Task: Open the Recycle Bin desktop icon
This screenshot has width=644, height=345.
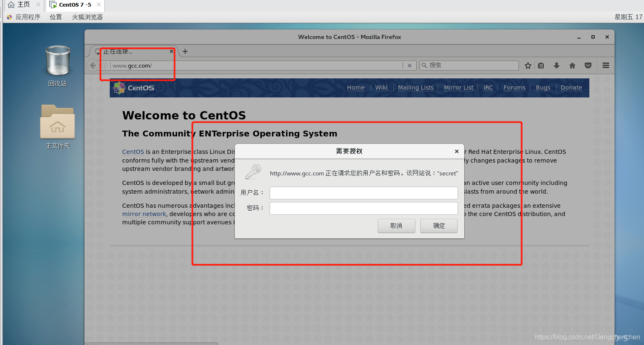Action: tap(58, 66)
